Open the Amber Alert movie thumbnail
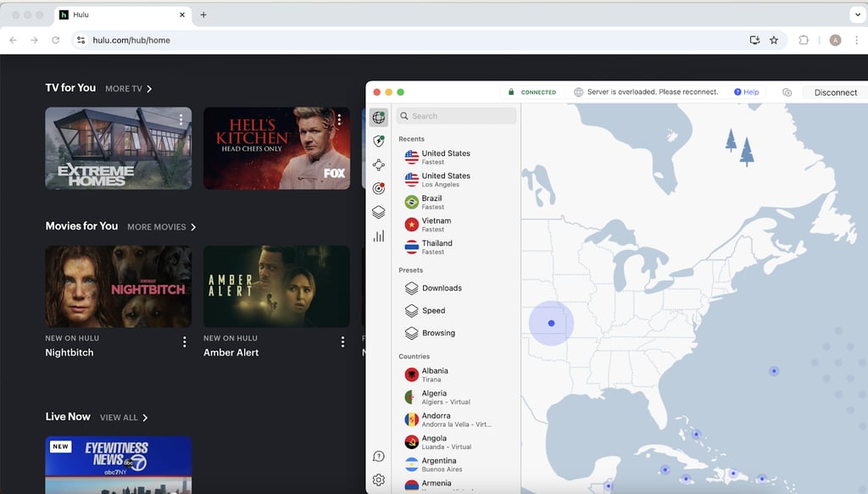This screenshot has width=868, height=494. pyautogui.click(x=277, y=286)
